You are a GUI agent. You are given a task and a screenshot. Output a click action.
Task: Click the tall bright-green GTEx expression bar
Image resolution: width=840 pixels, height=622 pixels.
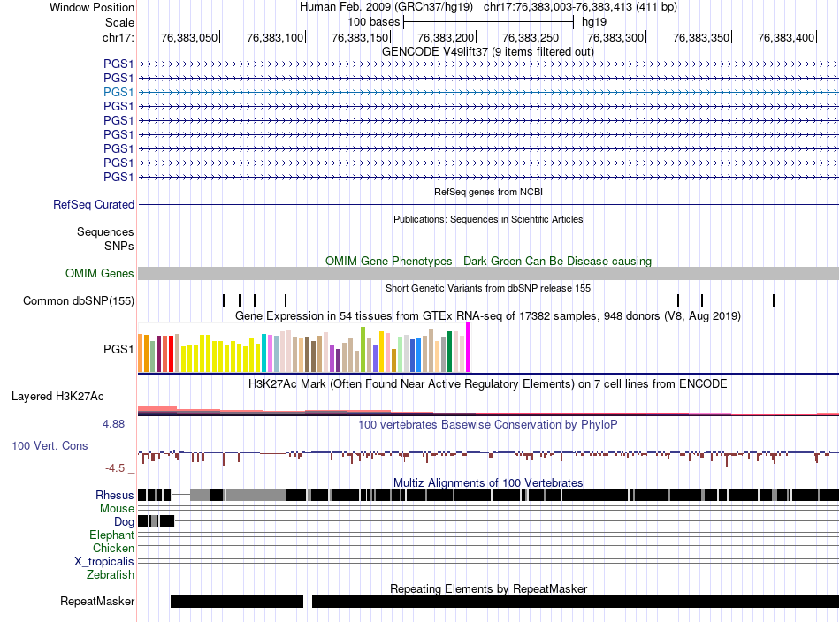tap(363, 350)
